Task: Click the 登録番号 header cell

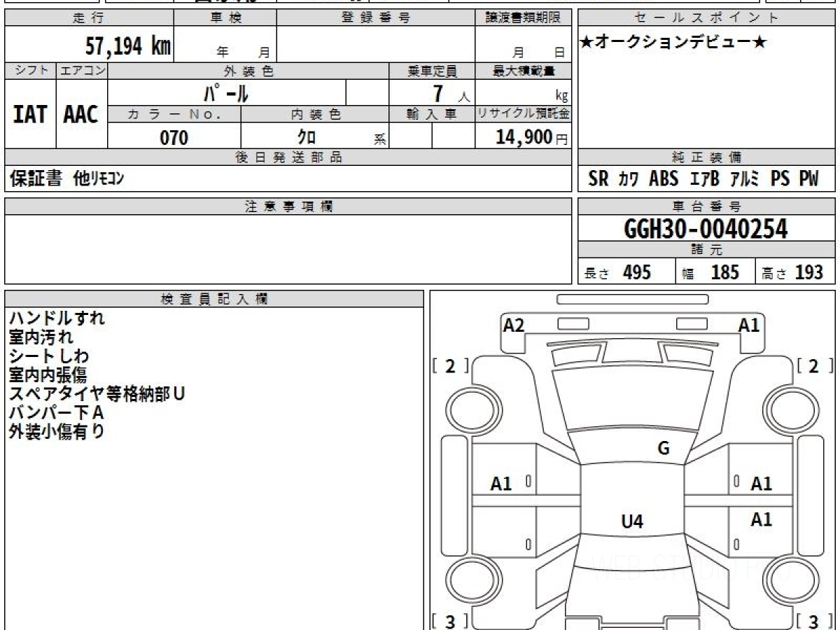Action: tap(376, 18)
